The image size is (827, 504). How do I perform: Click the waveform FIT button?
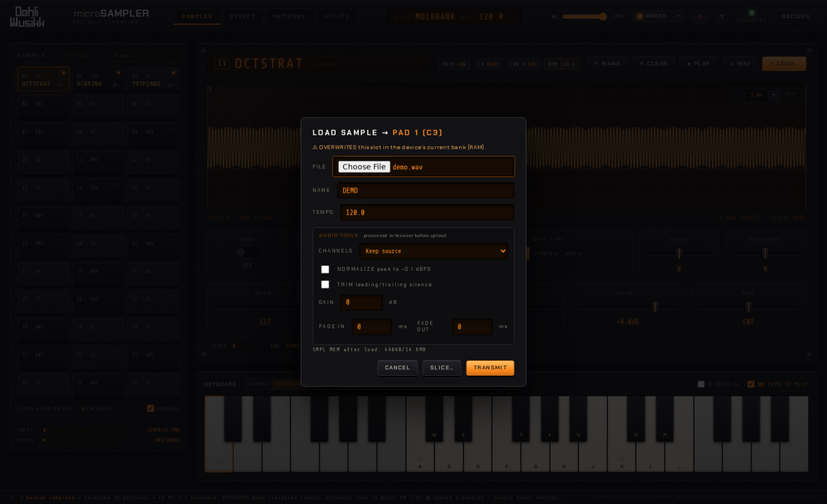tap(791, 95)
